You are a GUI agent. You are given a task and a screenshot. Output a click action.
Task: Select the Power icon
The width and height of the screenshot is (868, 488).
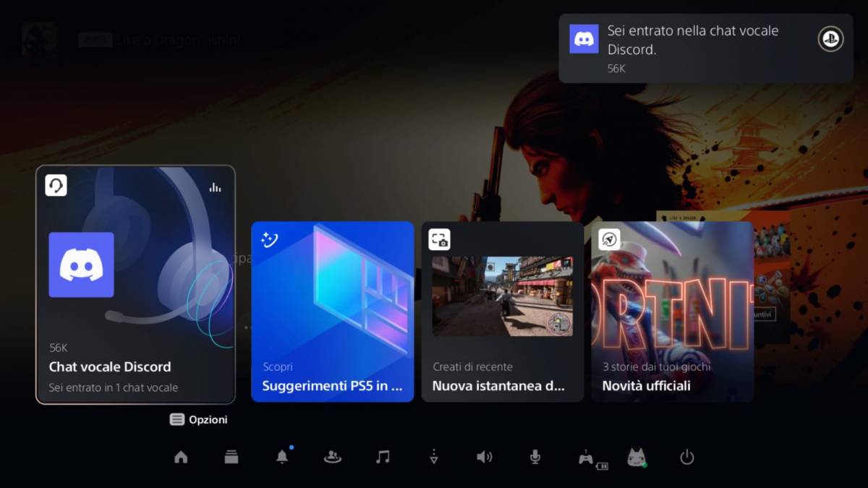tap(686, 457)
